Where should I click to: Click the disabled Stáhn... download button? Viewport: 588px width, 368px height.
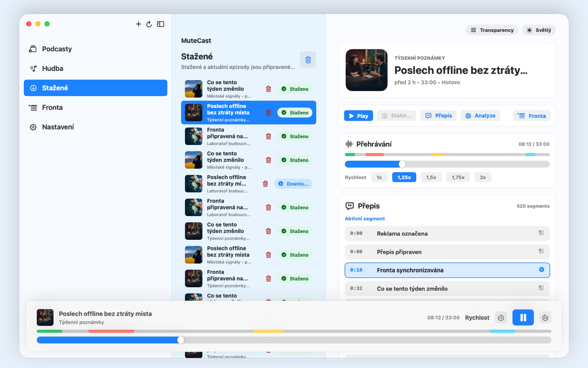(x=396, y=116)
